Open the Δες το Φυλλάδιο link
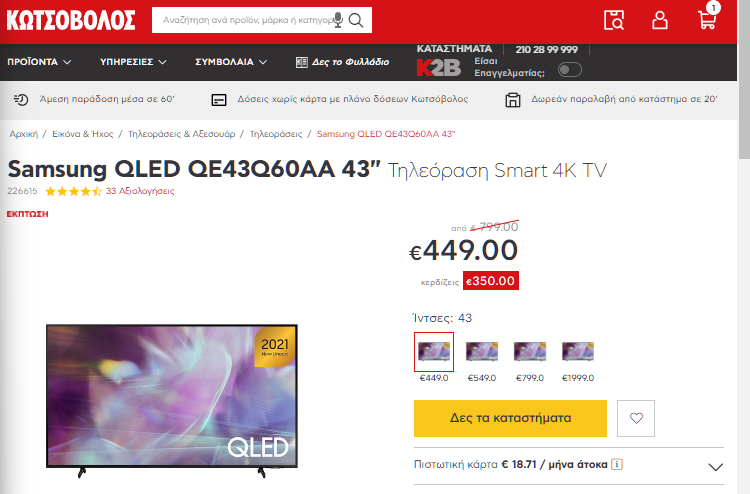Image resolution: width=750 pixels, height=494 pixels. pos(342,62)
